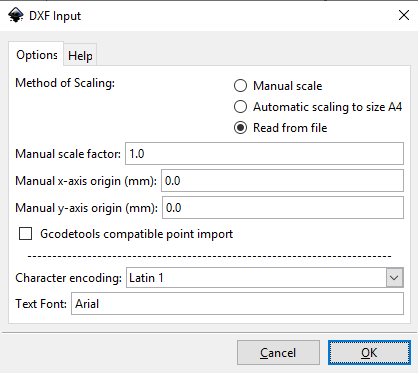Click the Text Font label
418x373 pixels.
[41, 304]
